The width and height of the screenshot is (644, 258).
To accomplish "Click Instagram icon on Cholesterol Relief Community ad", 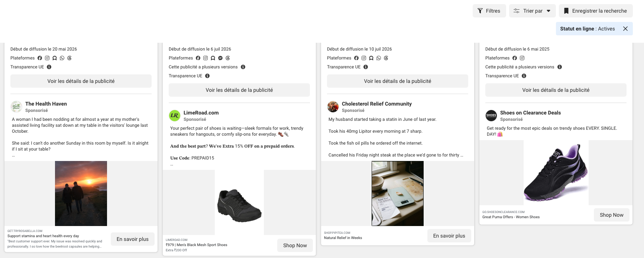I will [x=364, y=58].
